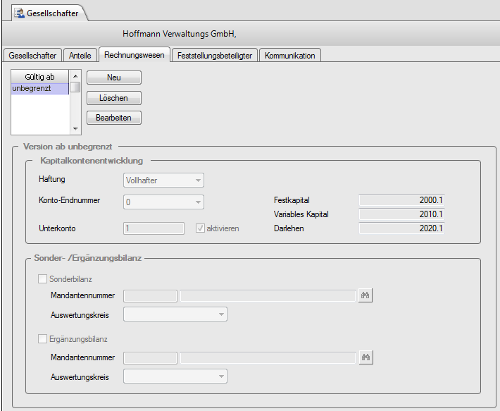Image resolution: width=500 pixels, height=411 pixels.
Task: Open the Kommunikation tab
Action: pyautogui.click(x=290, y=55)
